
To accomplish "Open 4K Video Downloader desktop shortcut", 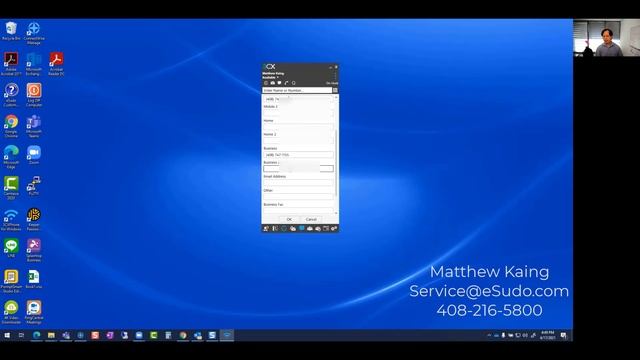I will [x=11, y=312].
